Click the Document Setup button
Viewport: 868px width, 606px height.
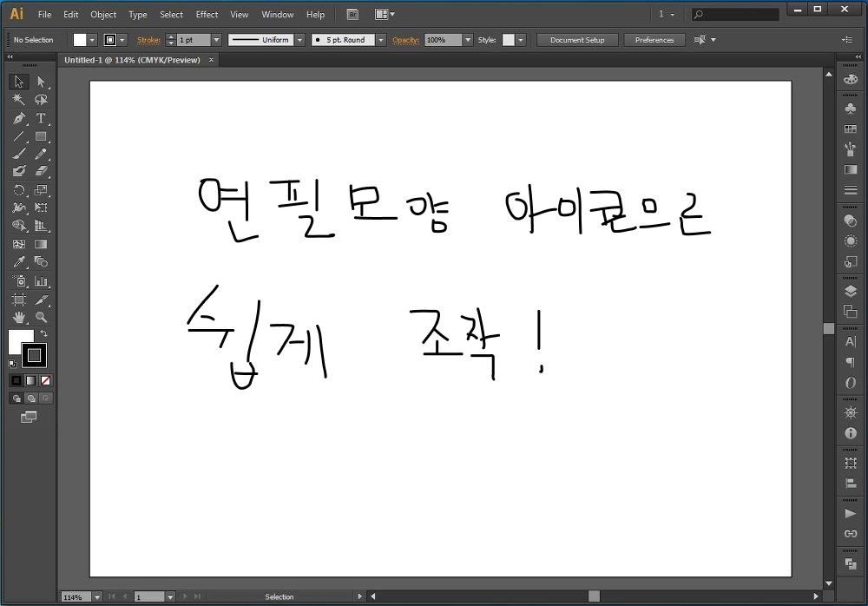(577, 40)
